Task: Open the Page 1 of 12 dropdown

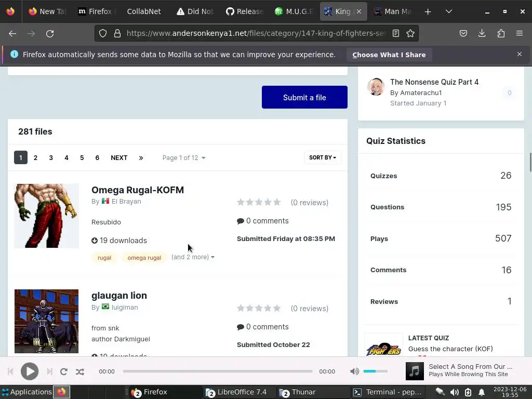Action: pos(183,158)
